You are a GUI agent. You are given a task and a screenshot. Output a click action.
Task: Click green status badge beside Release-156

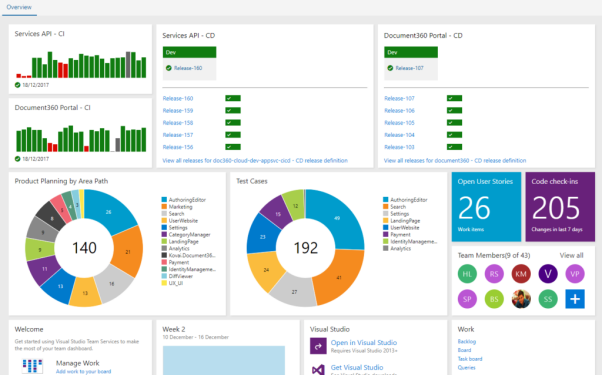coord(233,147)
